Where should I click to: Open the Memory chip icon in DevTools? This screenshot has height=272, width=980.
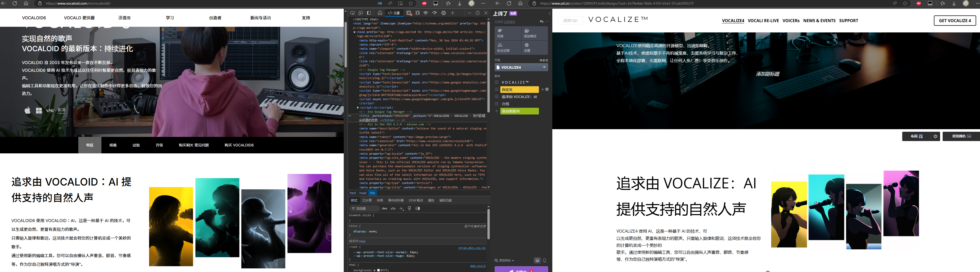(x=444, y=13)
